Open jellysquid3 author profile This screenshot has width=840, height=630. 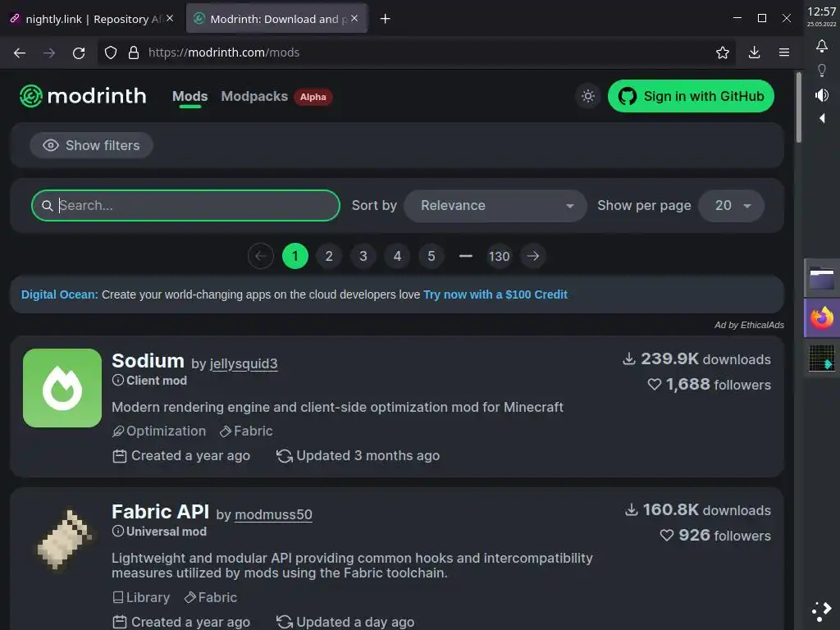pos(244,363)
